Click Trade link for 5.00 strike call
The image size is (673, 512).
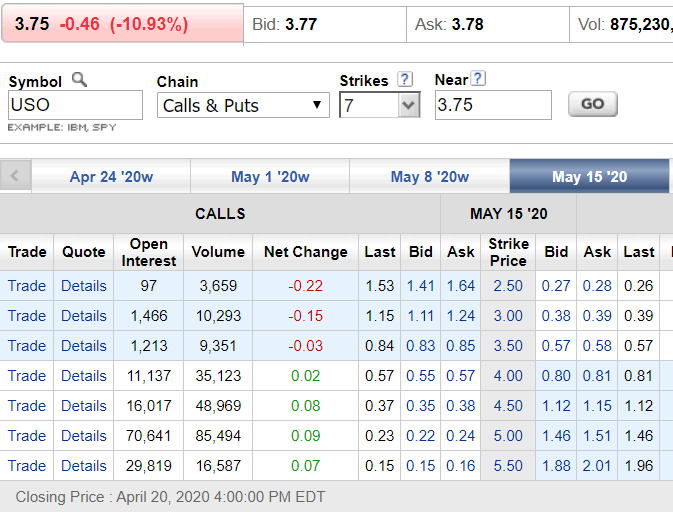27,436
